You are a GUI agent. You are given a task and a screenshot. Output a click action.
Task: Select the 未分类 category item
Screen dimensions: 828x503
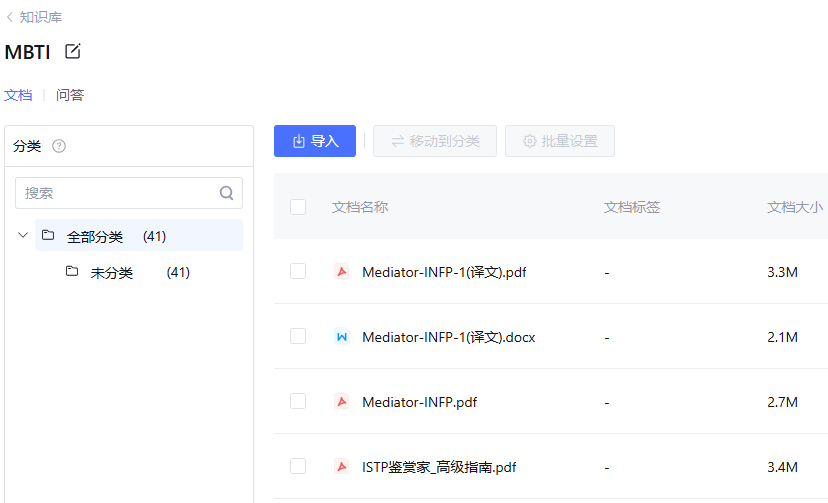coord(112,273)
